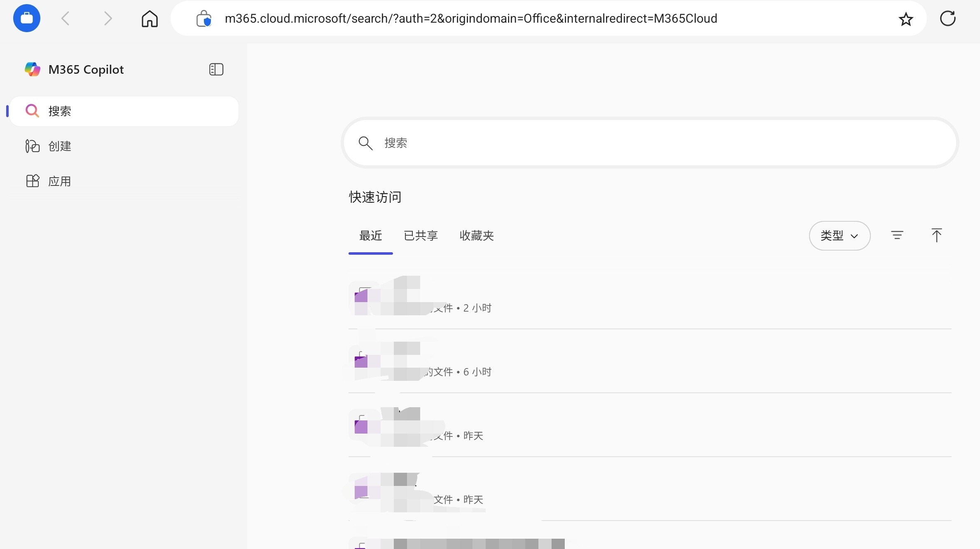Screen dimensions: 980x549
Task: Bookmark page with star icon
Action: tap(905, 19)
